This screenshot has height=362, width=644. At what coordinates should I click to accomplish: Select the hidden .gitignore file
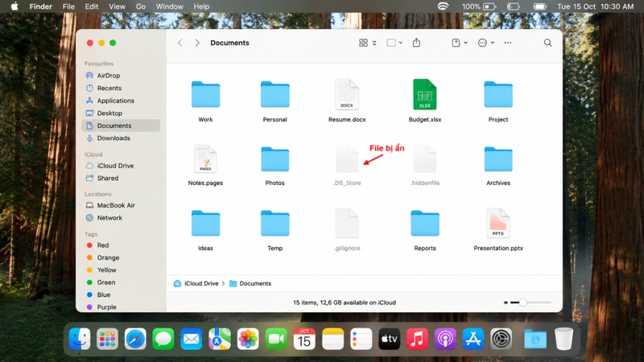pyautogui.click(x=347, y=223)
